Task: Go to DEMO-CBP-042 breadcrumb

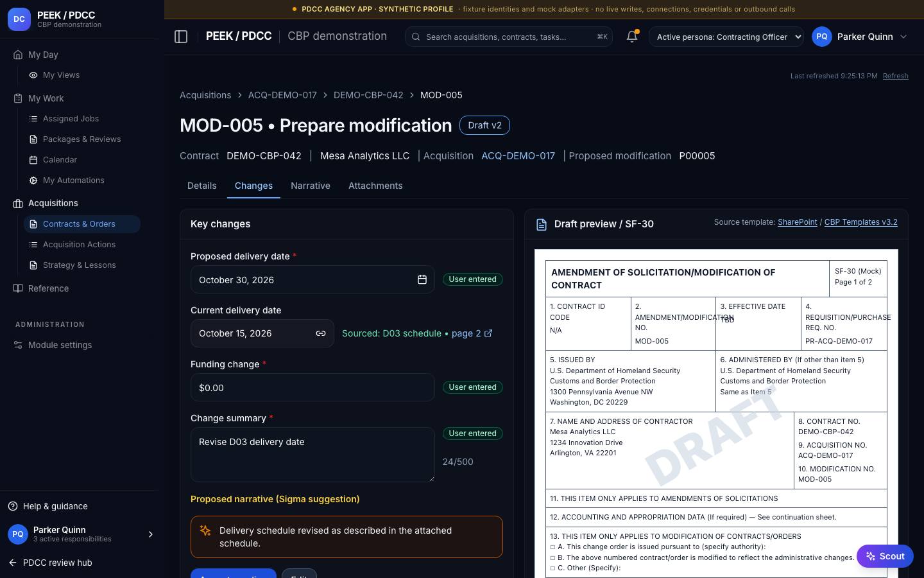Action: [x=368, y=95]
